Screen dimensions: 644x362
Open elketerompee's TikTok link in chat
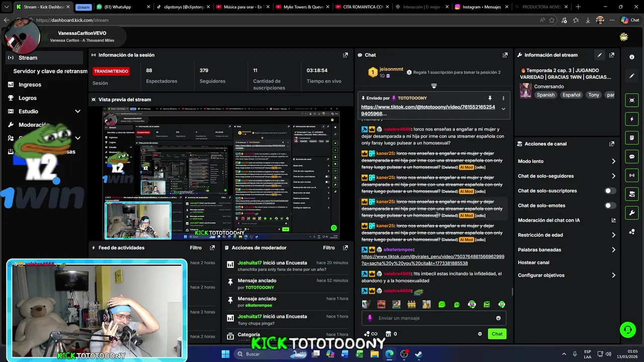click(433, 260)
